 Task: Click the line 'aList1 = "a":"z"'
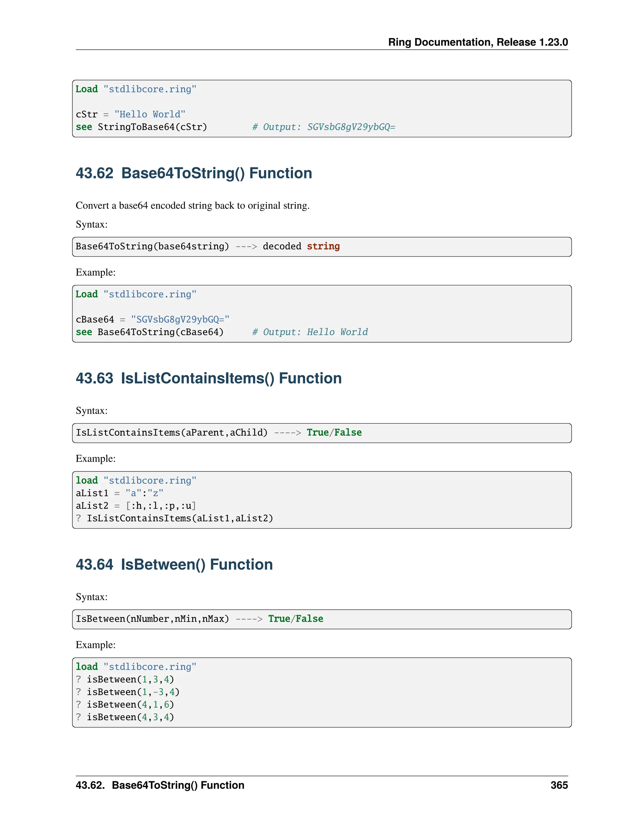pos(119,493)
